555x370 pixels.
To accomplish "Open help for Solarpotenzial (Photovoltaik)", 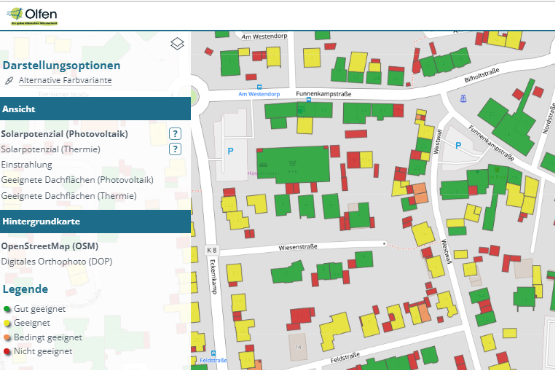I will 175,134.
